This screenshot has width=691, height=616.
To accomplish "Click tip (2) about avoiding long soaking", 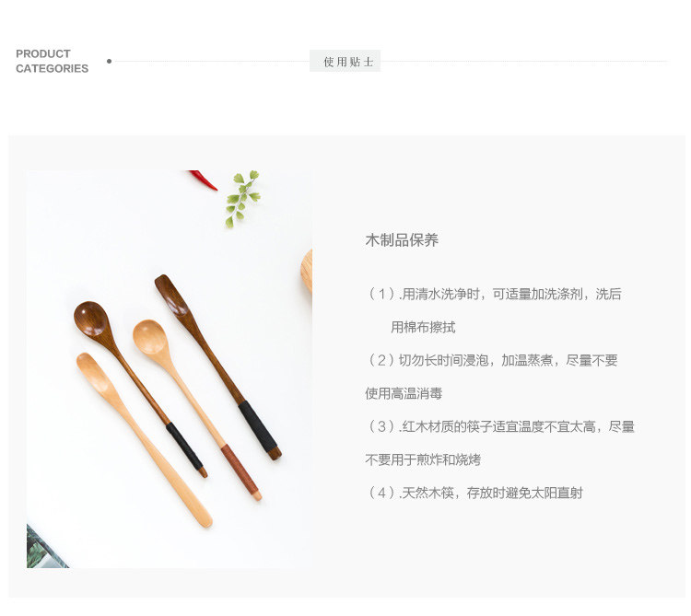I will point(492,360).
